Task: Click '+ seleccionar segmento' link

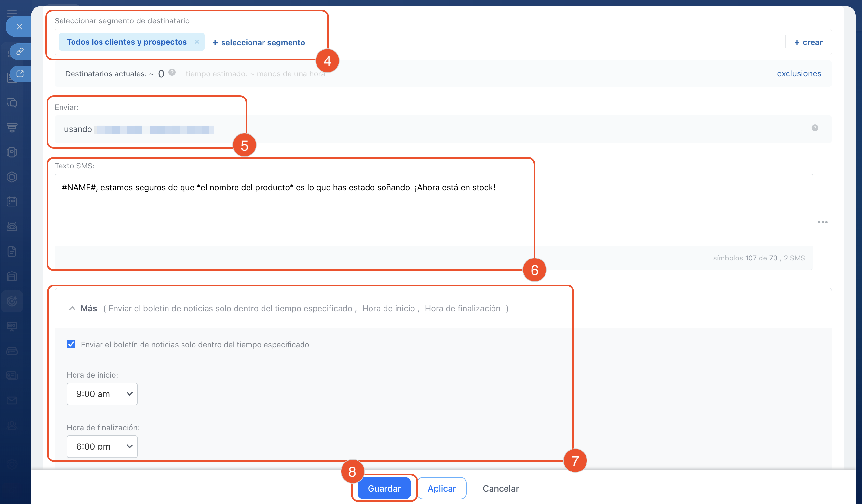Action: 259,42
